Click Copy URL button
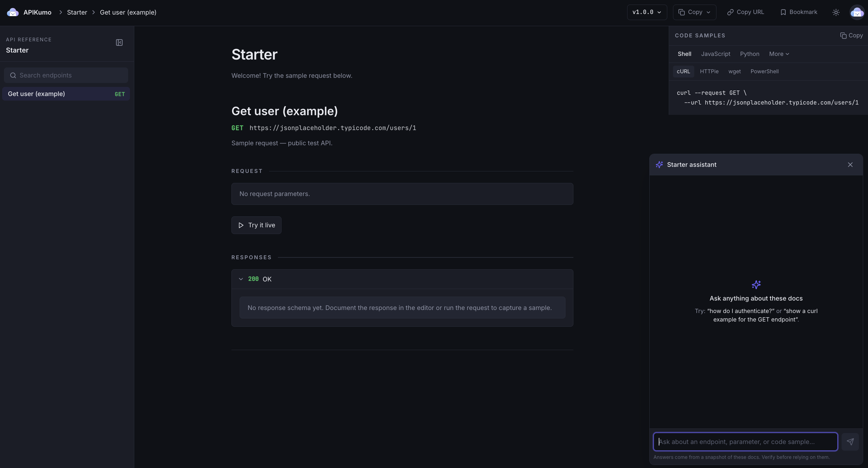 [x=746, y=12]
